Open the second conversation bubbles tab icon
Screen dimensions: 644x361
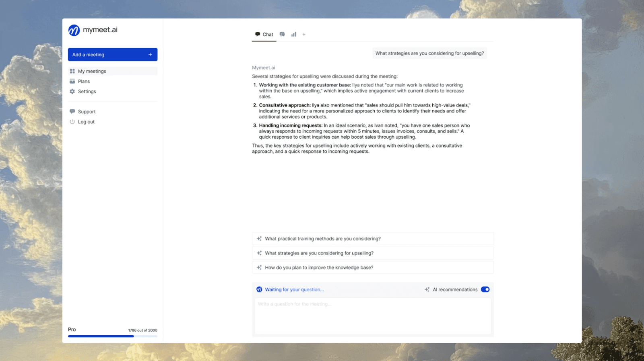(282, 35)
